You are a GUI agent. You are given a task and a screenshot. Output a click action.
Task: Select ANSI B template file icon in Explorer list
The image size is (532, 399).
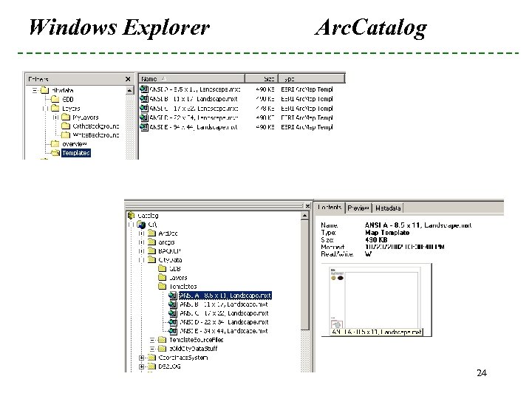click(x=144, y=99)
